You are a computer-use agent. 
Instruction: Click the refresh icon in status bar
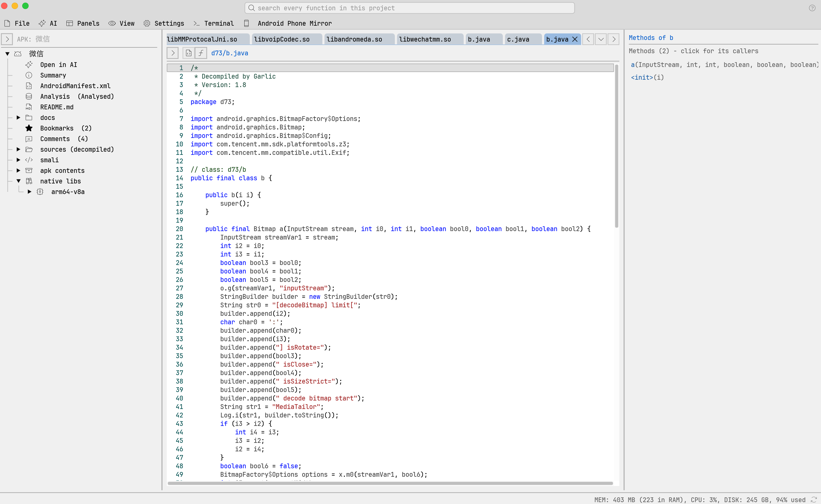coord(813,499)
